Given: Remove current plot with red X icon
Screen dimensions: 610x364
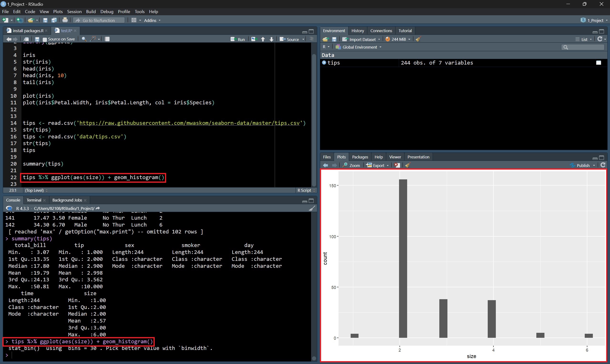Looking at the screenshot, I should click(x=397, y=165).
